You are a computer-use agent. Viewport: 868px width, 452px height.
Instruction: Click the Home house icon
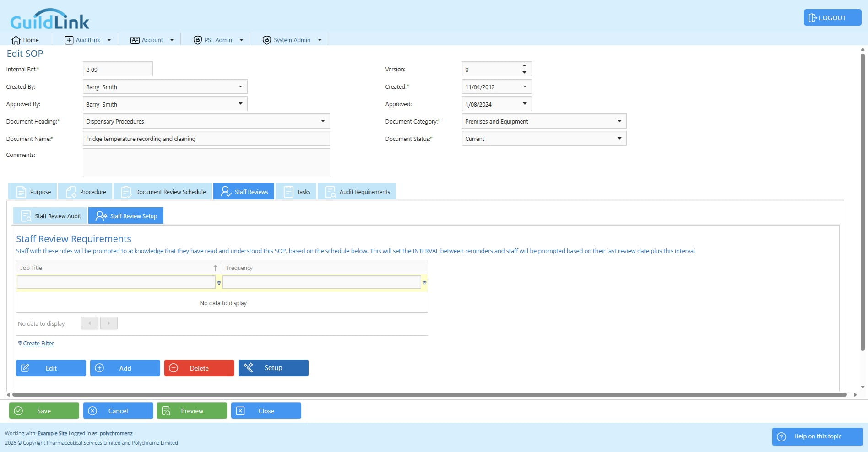(x=16, y=40)
